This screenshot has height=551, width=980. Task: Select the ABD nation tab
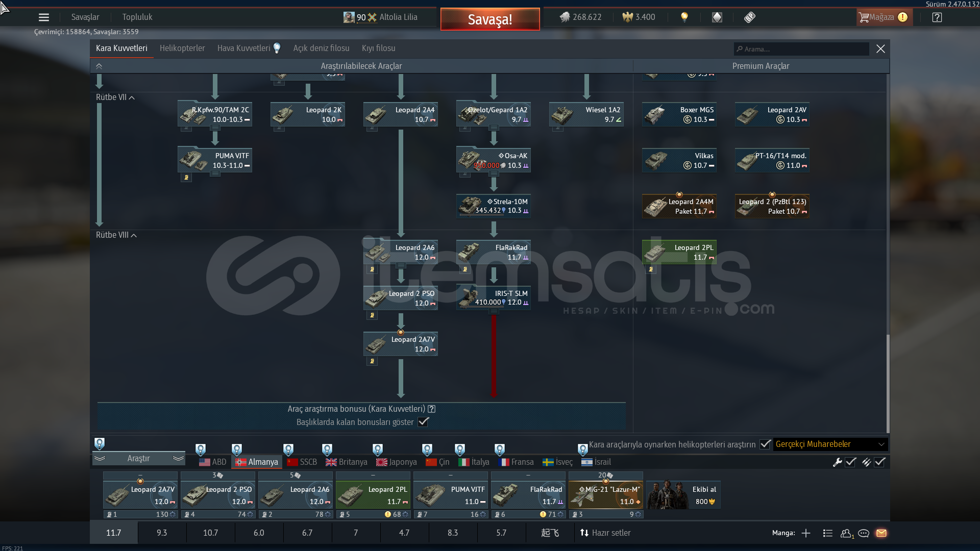212,462
